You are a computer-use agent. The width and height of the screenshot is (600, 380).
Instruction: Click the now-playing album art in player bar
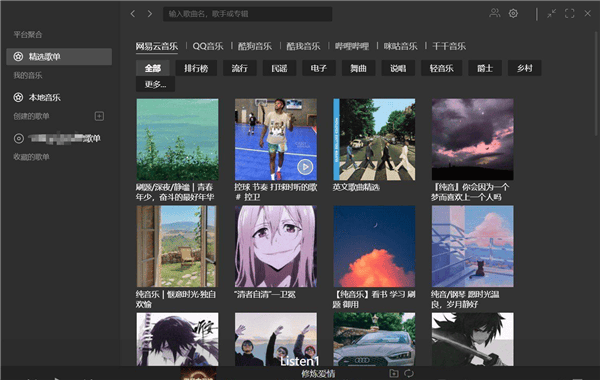(x=198, y=373)
